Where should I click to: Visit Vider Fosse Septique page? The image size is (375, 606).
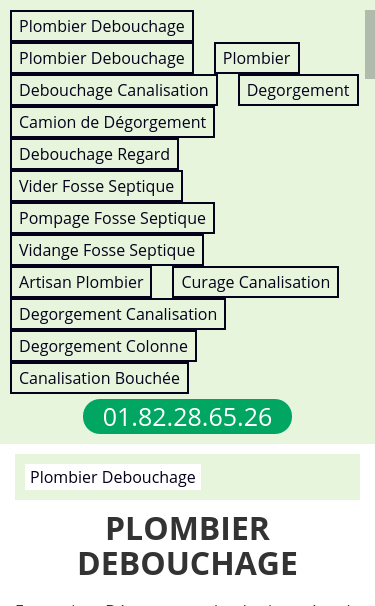pyautogui.click(x=96, y=187)
